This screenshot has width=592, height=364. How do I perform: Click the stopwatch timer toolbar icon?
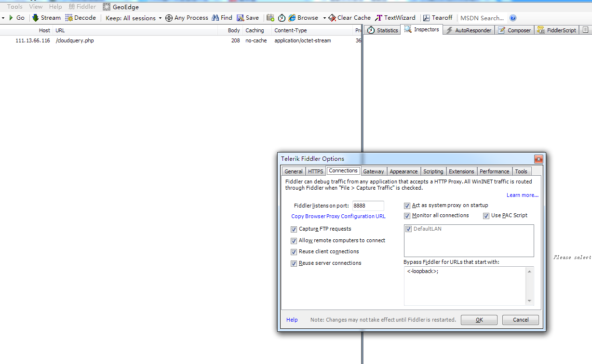pos(282,18)
